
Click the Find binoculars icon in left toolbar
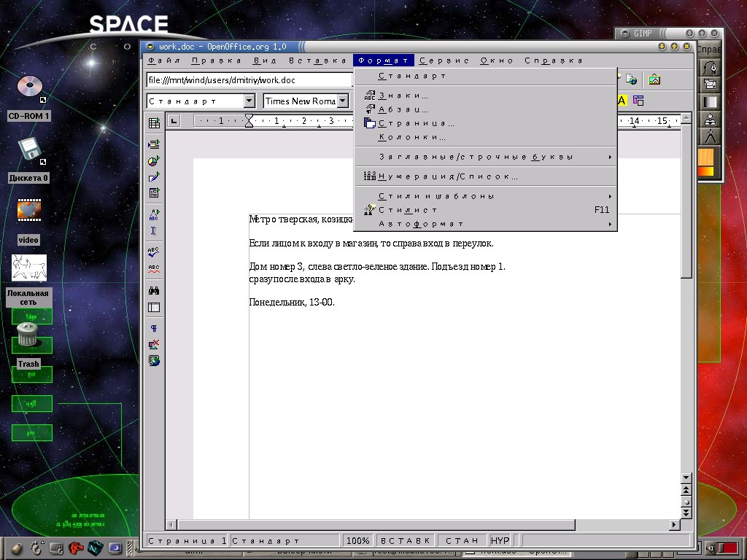(x=154, y=291)
